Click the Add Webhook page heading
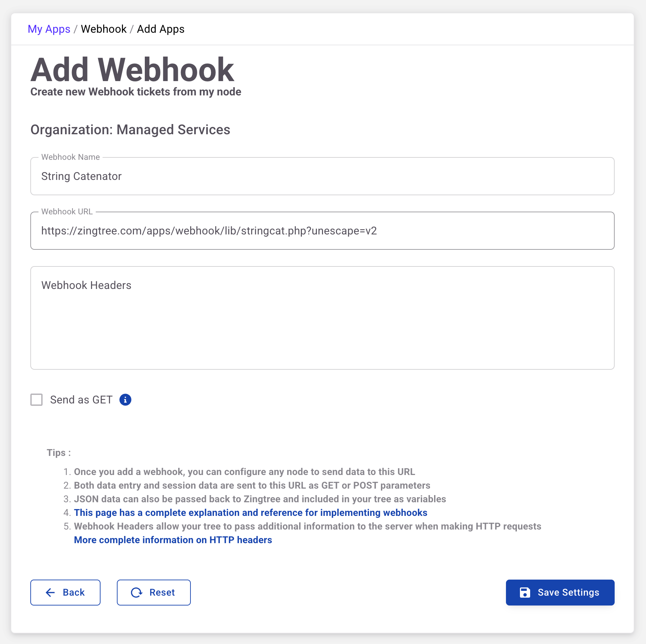The width and height of the screenshot is (646, 644). point(132,70)
